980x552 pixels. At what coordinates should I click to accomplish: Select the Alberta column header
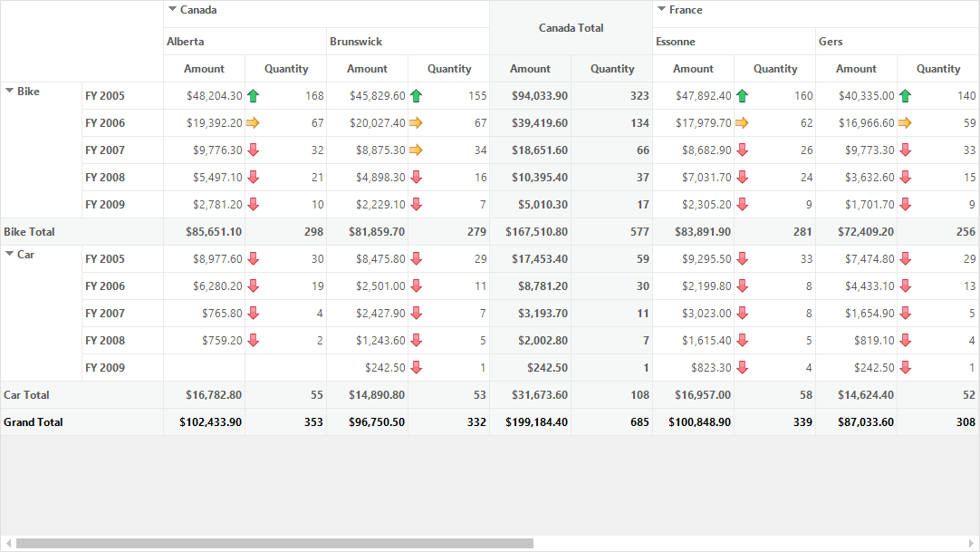(245, 42)
